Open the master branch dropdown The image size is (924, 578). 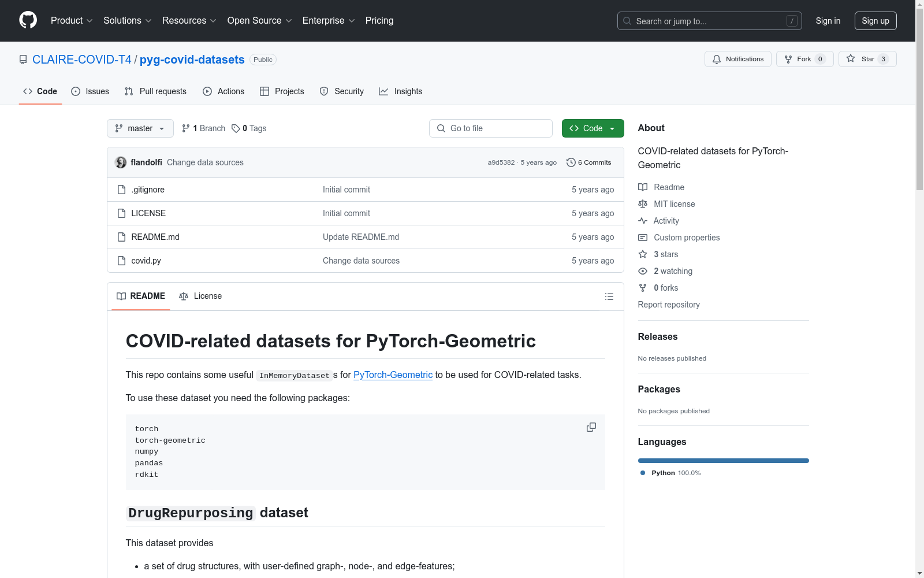[x=140, y=128]
